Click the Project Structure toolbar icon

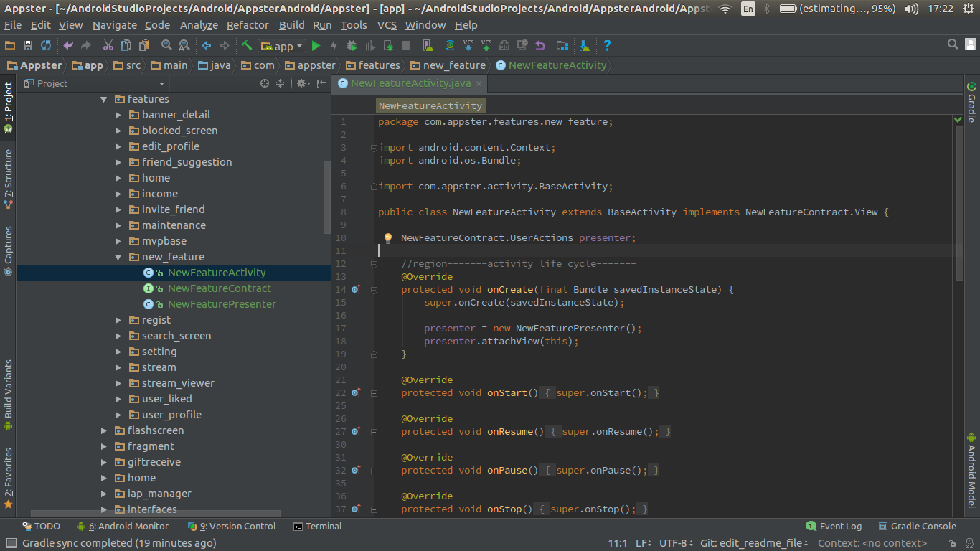[x=562, y=46]
